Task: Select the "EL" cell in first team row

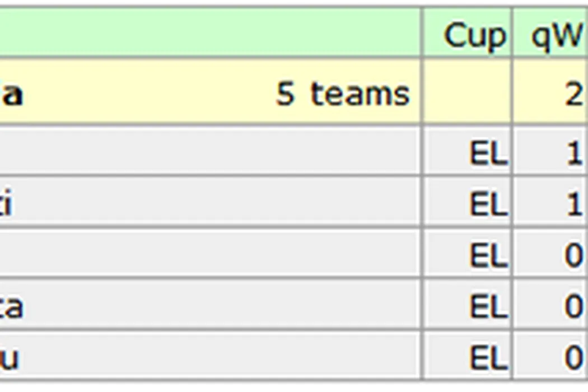Action: [488, 153]
